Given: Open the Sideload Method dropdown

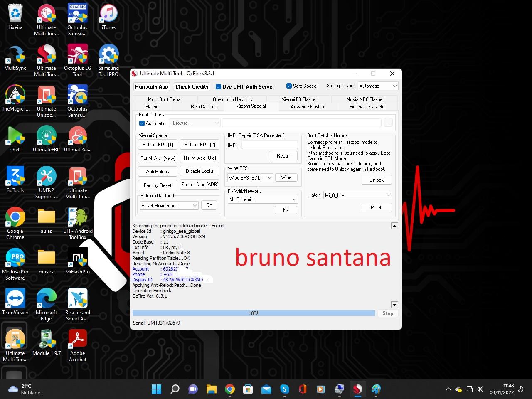Looking at the screenshot, I should 169,206.
